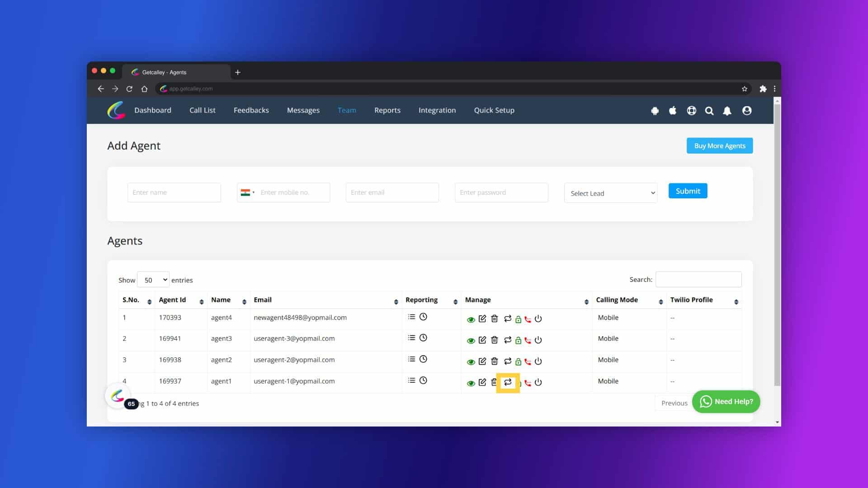Image resolution: width=868 pixels, height=488 pixels.
Task: Open the Team navigation tab
Action: (x=346, y=110)
